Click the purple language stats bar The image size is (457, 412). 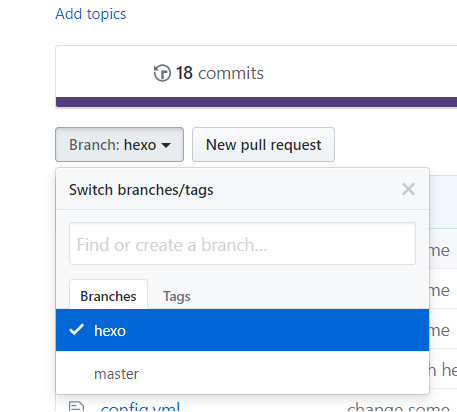256,102
